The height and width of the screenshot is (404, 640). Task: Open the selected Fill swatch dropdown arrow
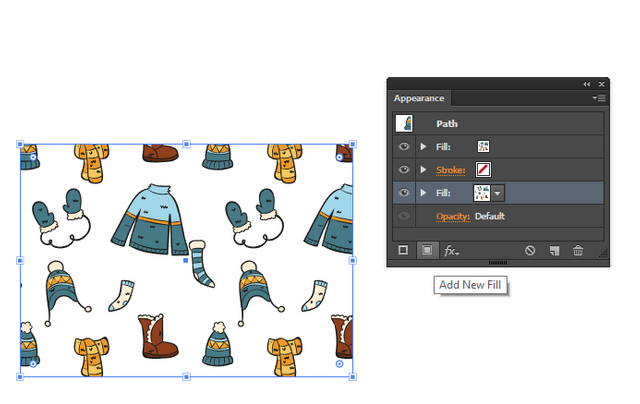point(498,193)
